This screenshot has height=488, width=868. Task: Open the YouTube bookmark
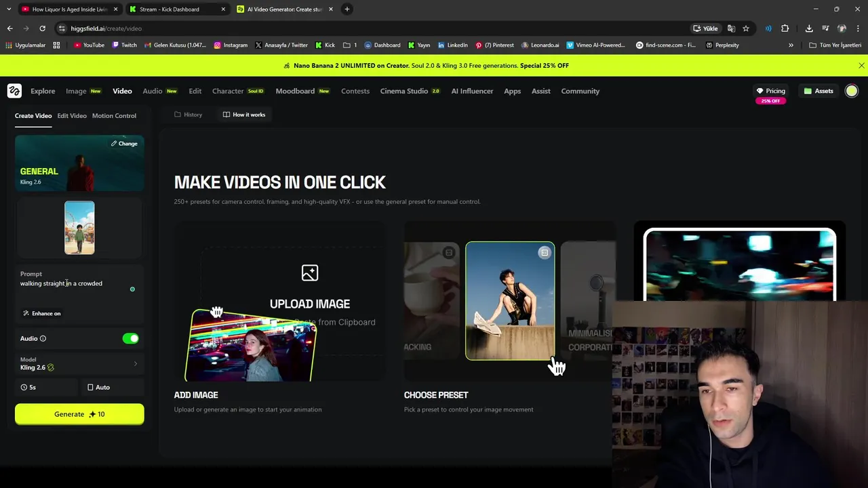click(89, 45)
